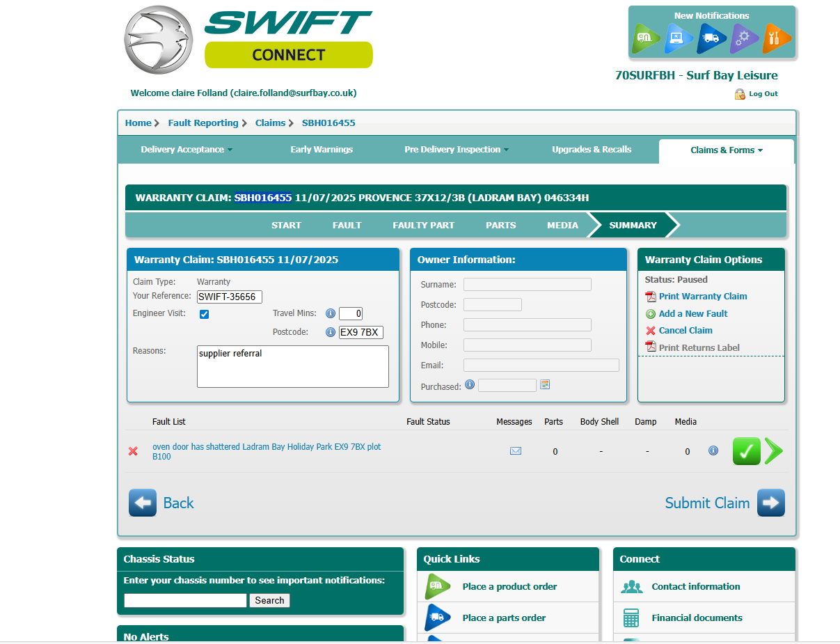Click the Submit Claim text link
Screen dimensions: 840x644
point(707,503)
